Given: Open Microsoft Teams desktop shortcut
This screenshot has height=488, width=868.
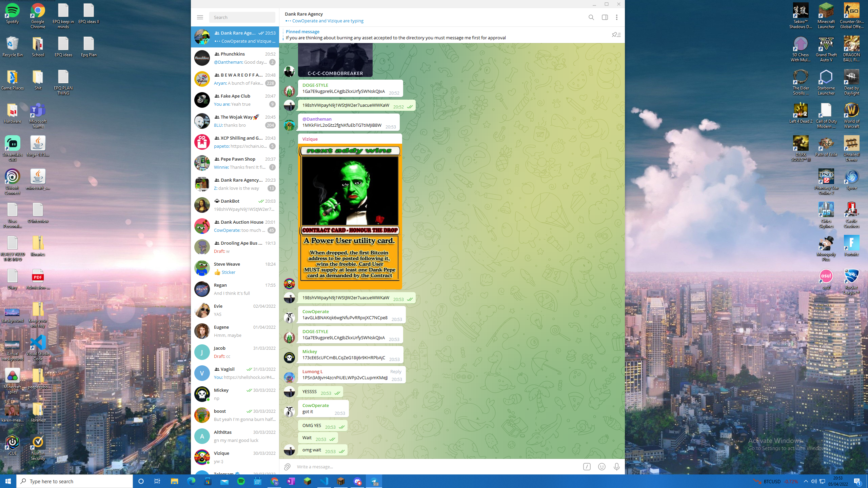Looking at the screenshot, I should pos(38,116).
